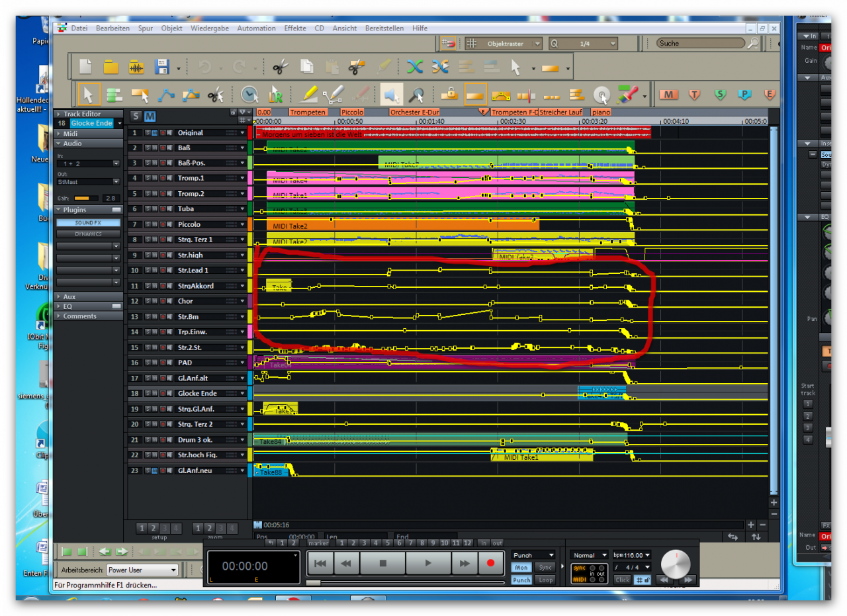Open the Datei menu
Viewport: 847px width, 616px height.
point(79,28)
